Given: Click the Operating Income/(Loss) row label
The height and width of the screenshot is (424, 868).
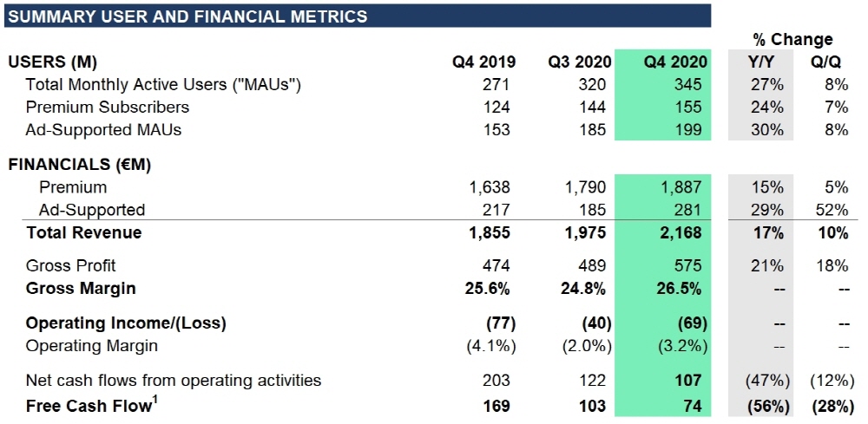Looking at the screenshot, I should click(126, 323).
